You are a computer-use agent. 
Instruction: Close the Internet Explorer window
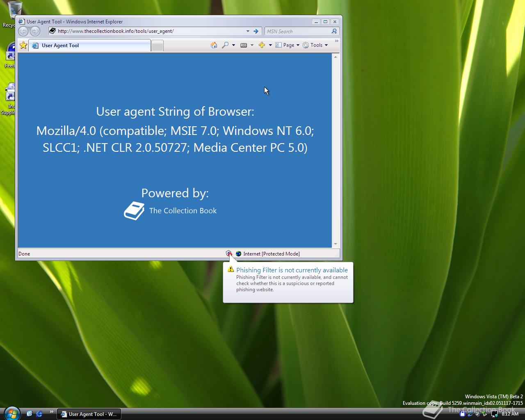pos(335,22)
